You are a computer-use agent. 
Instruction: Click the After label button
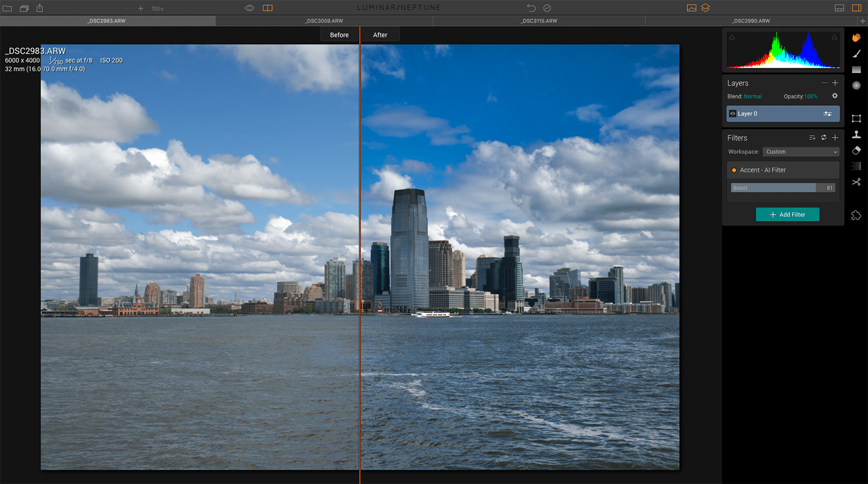(380, 35)
